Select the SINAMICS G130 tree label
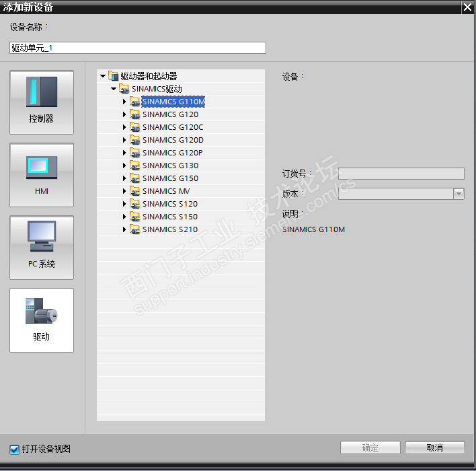The height and width of the screenshot is (471, 476). 170,166
